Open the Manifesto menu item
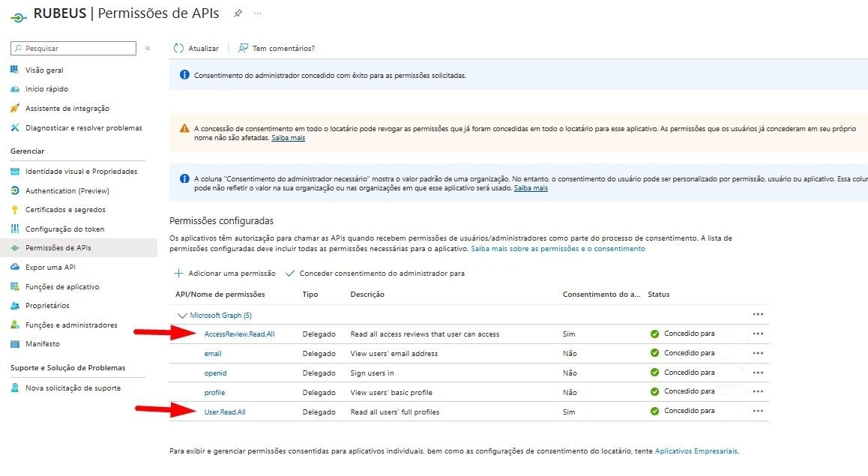The width and height of the screenshot is (868, 476). point(43,344)
